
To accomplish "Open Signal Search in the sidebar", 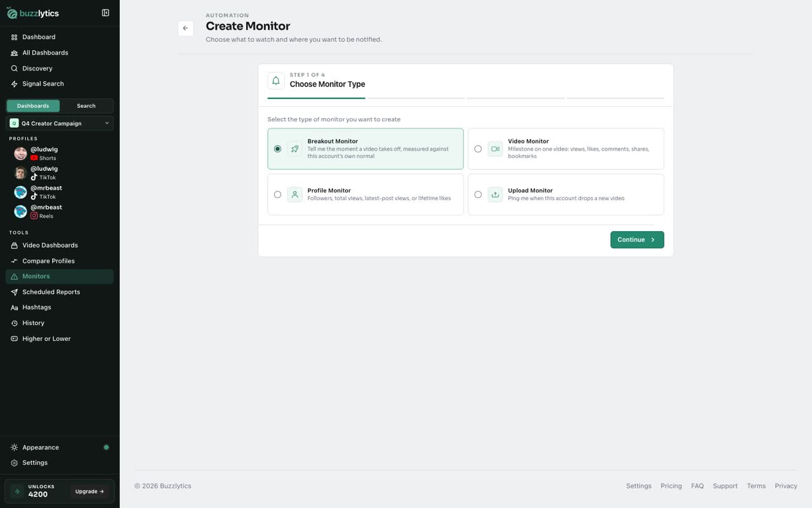I will [60, 84].
